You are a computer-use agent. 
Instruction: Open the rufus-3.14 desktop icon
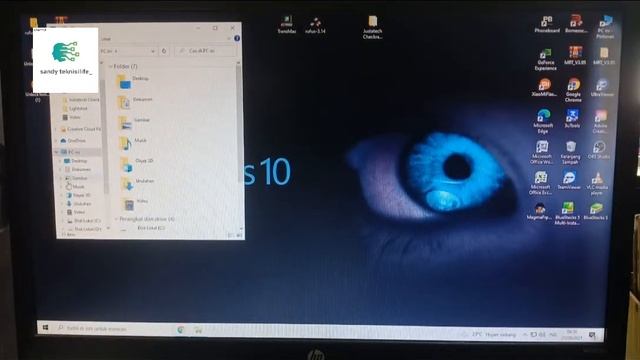(x=315, y=25)
